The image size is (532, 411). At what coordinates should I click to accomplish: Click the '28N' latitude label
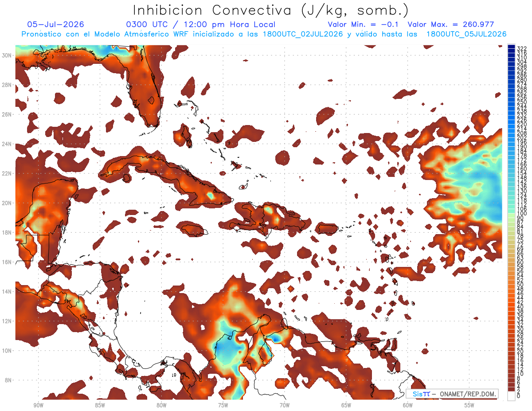pyautogui.click(x=7, y=85)
